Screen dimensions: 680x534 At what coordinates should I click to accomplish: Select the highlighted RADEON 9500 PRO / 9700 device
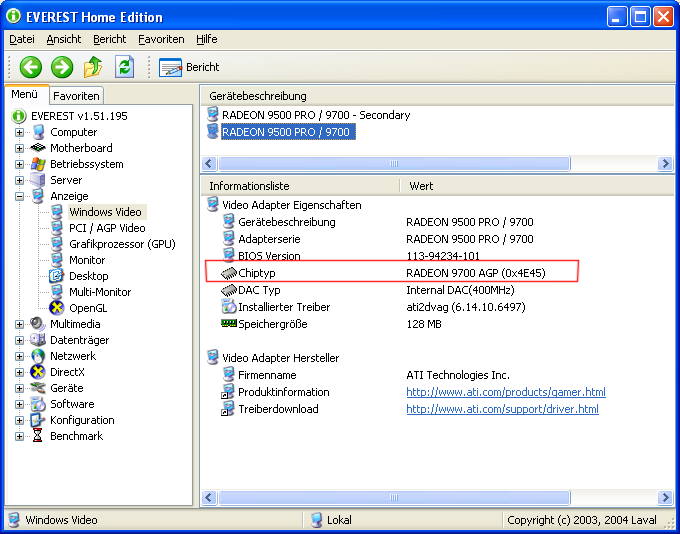click(x=286, y=132)
